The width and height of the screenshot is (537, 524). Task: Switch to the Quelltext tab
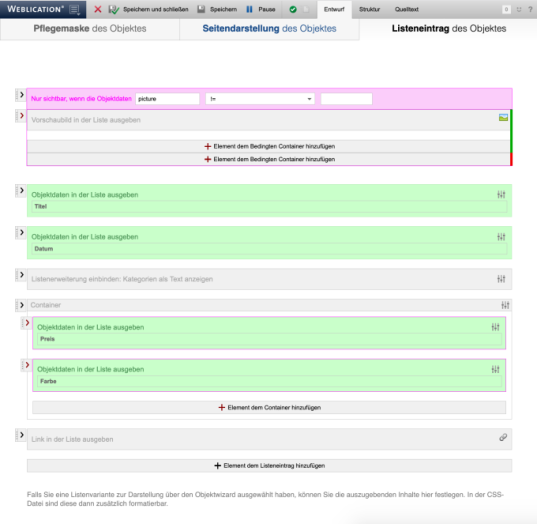pyautogui.click(x=407, y=9)
